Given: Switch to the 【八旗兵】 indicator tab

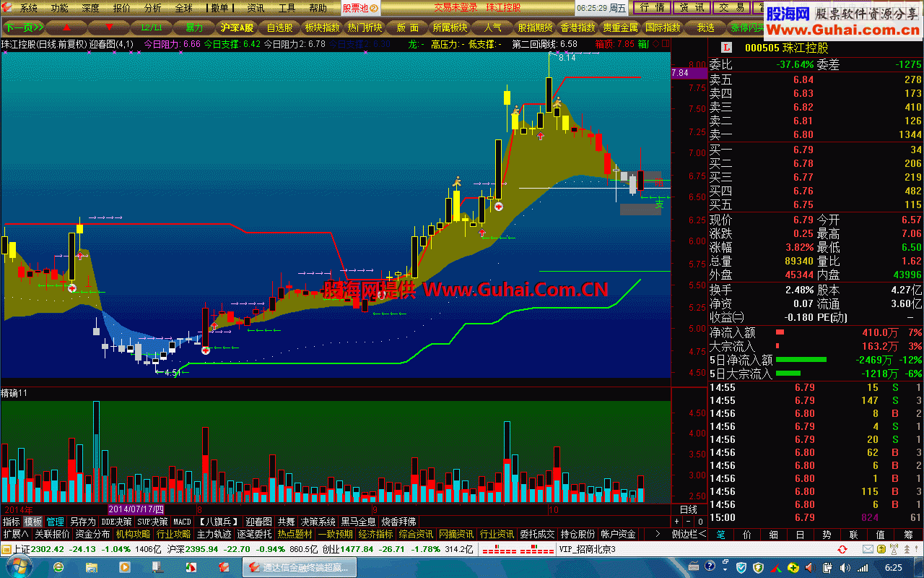Looking at the screenshot, I should tap(218, 522).
